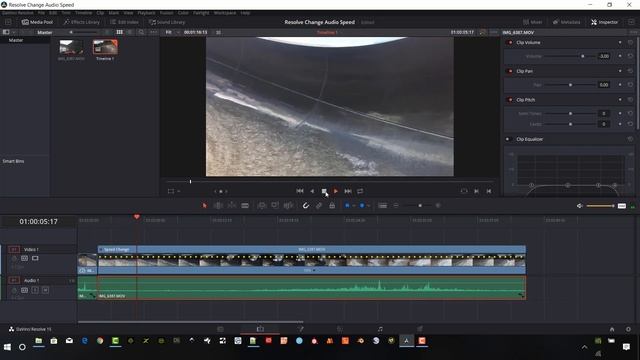Switch media pool to list view

[x=130, y=32]
